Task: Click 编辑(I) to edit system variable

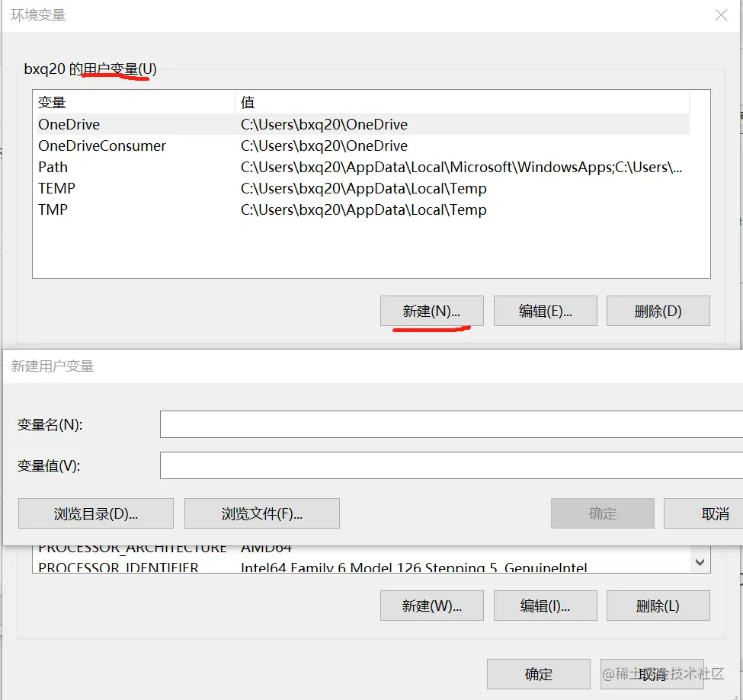Action: click(545, 605)
